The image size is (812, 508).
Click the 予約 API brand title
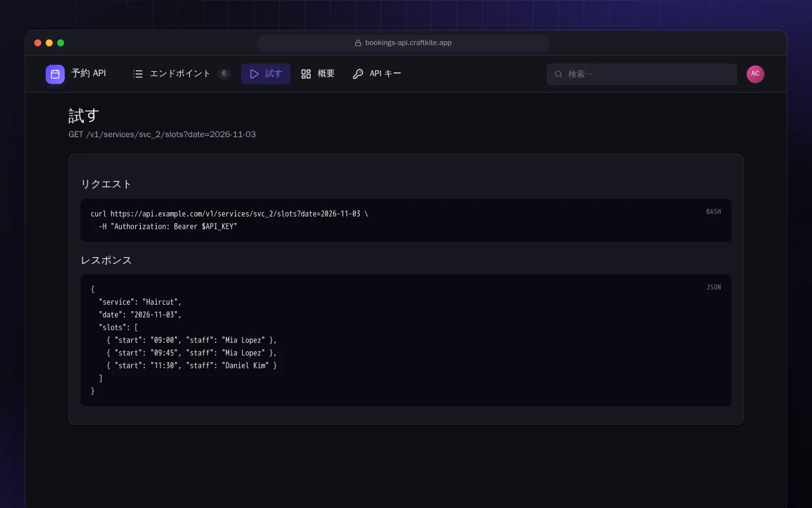tap(89, 74)
